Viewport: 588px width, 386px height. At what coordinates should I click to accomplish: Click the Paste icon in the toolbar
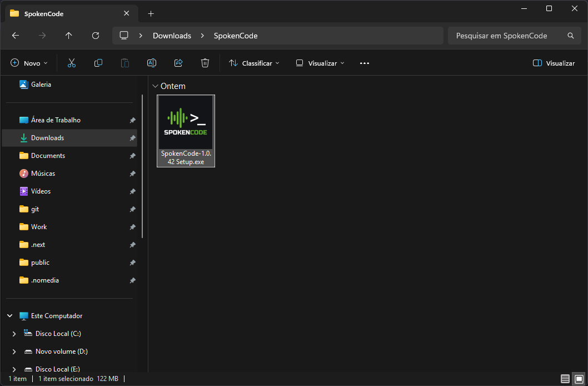pos(124,63)
